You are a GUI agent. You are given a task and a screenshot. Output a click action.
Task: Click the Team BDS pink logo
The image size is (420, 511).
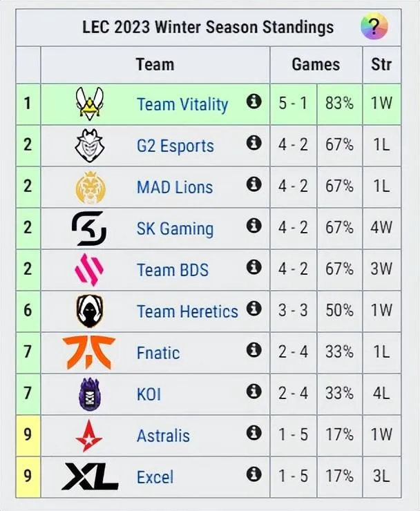click(90, 270)
